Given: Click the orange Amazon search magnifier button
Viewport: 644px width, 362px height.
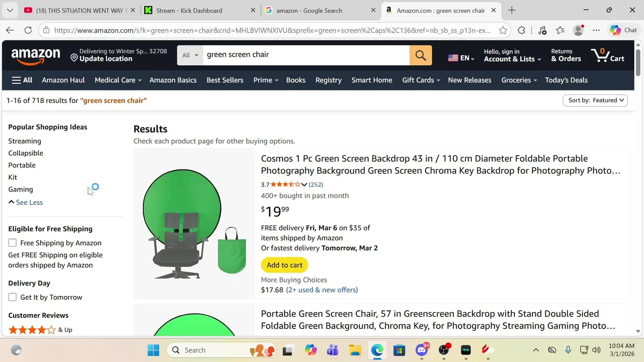Looking at the screenshot, I should coord(421,55).
